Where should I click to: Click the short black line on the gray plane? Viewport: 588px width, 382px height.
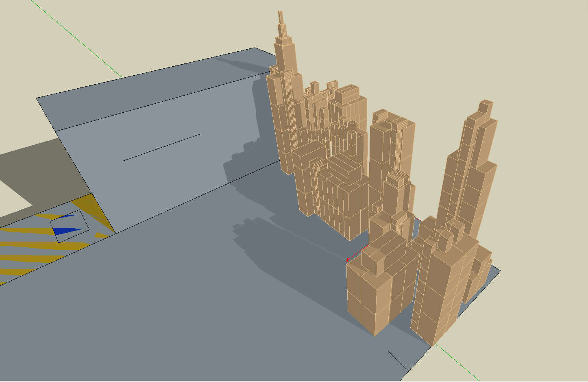tap(162, 147)
